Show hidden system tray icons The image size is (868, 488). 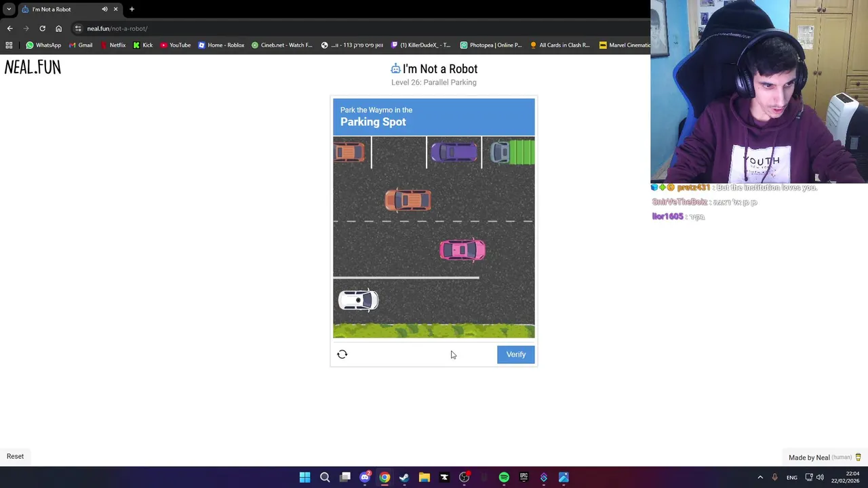[x=760, y=477]
